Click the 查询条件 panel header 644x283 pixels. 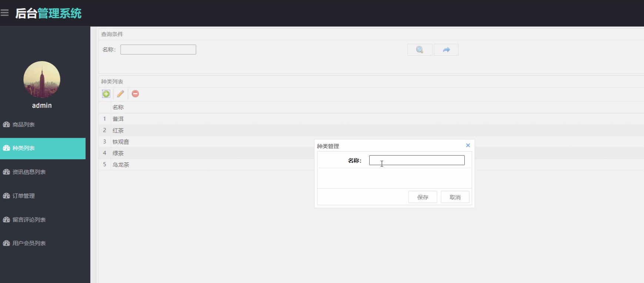[112, 34]
